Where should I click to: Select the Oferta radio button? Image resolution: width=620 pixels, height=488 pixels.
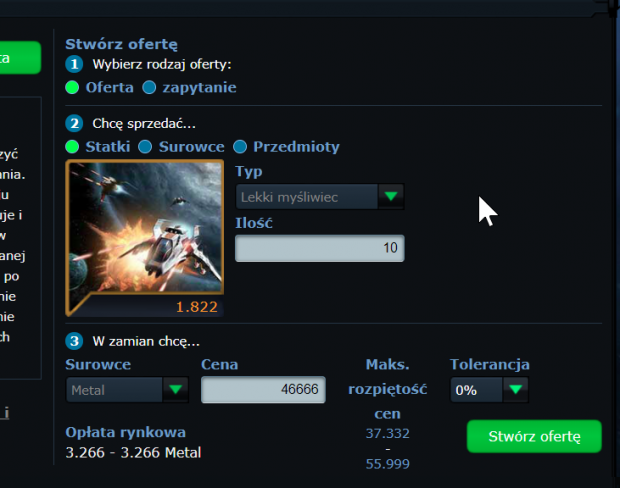[x=72, y=87]
